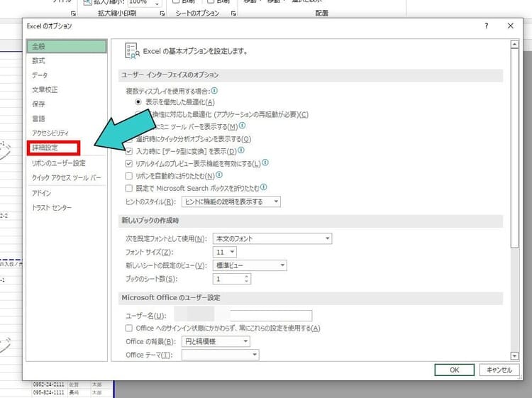Click the キャンセル button
Image resolution: width=532 pixels, height=398 pixels.
tap(499, 370)
